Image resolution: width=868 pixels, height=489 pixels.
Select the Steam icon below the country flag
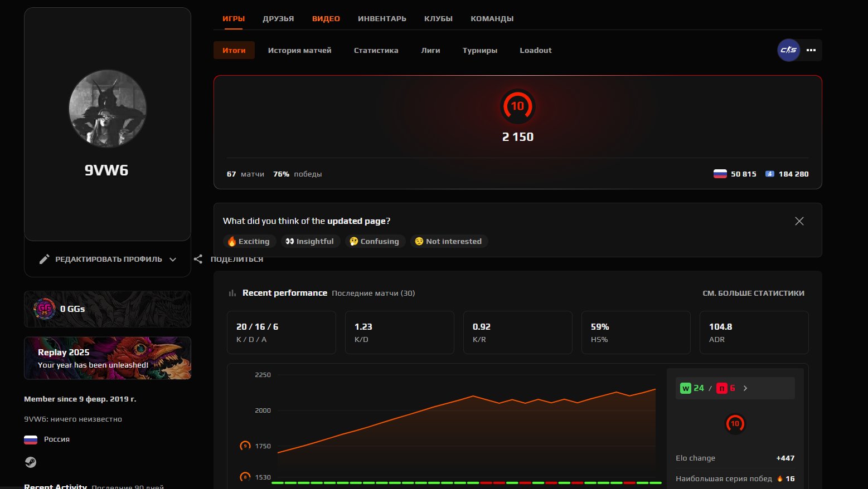click(31, 462)
